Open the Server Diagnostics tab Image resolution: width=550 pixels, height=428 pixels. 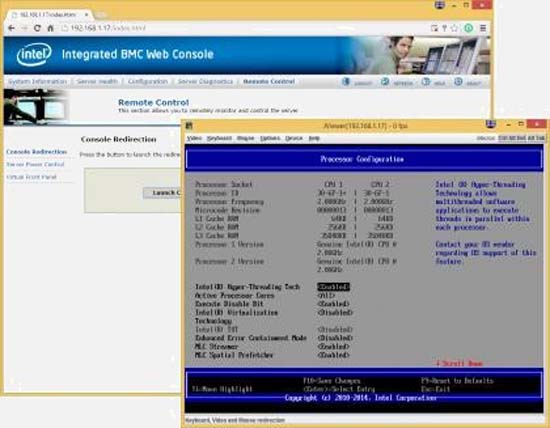coord(205,81)
